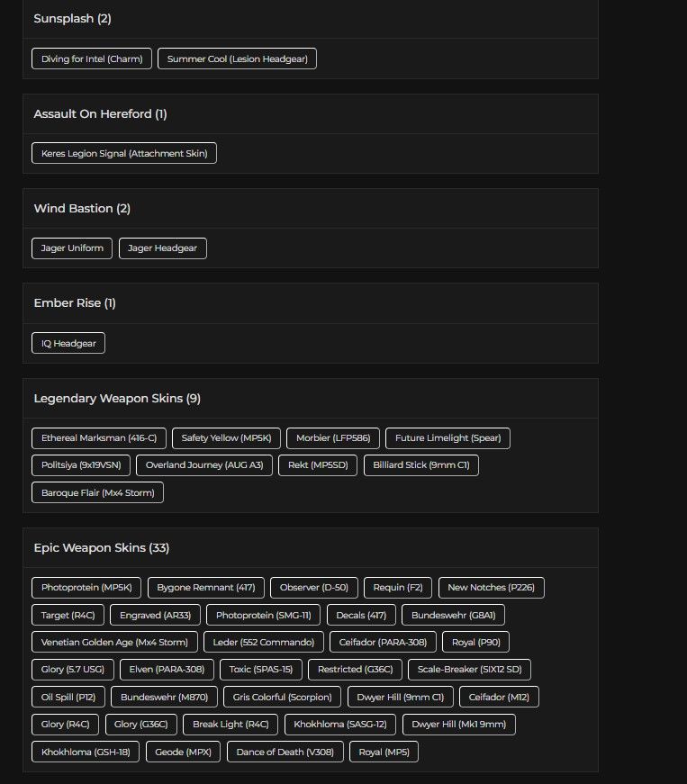Click Glory (G36C) tag
Screen dimensions: 687x784
[x=141, y=724]
